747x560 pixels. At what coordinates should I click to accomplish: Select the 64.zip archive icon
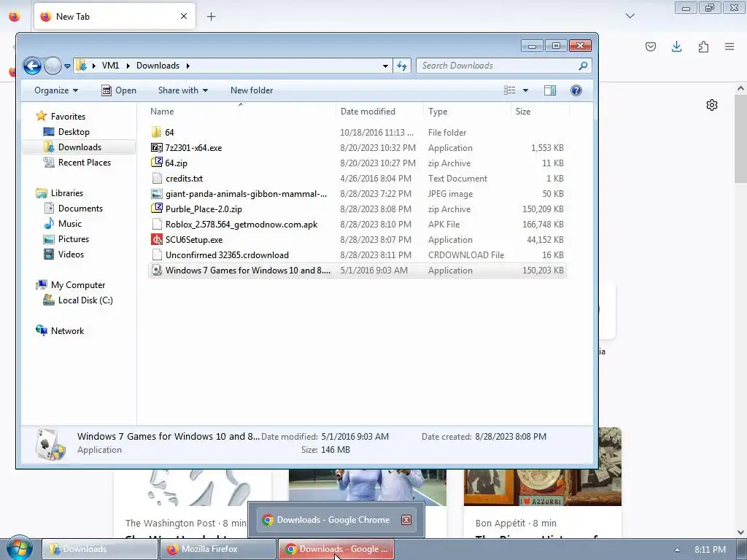(156, 163)
